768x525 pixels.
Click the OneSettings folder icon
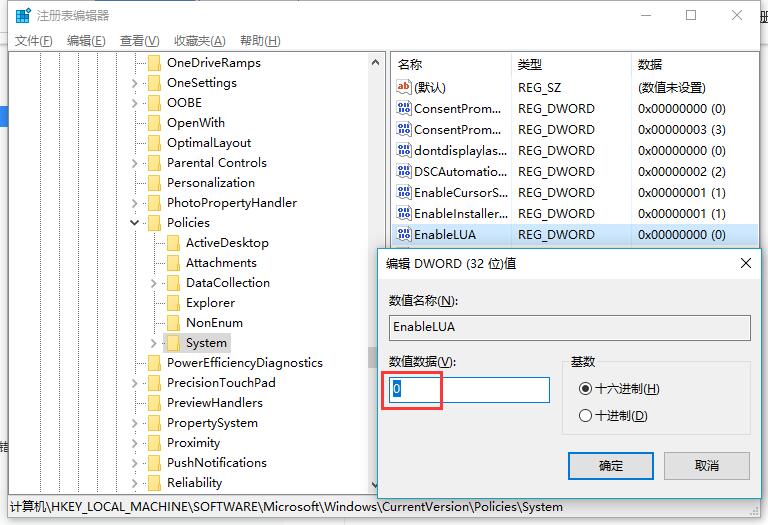tap(154, 83)
